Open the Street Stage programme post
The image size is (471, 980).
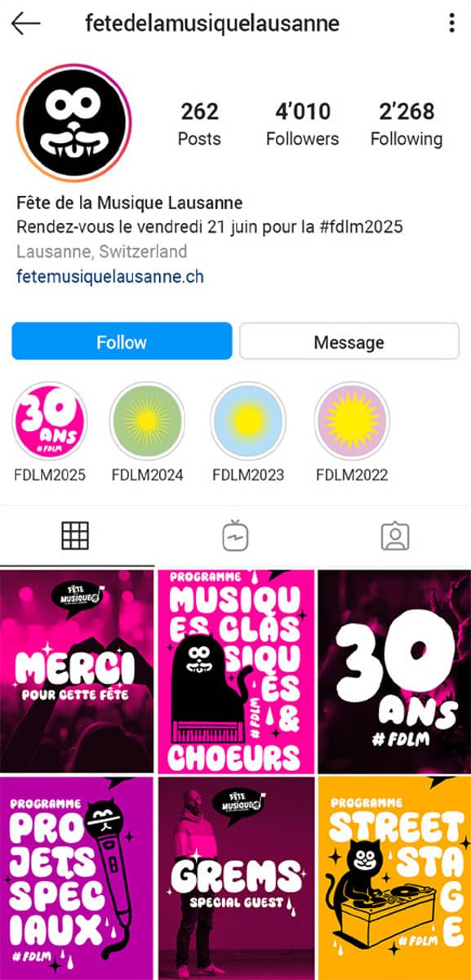[x=394, y=878]
